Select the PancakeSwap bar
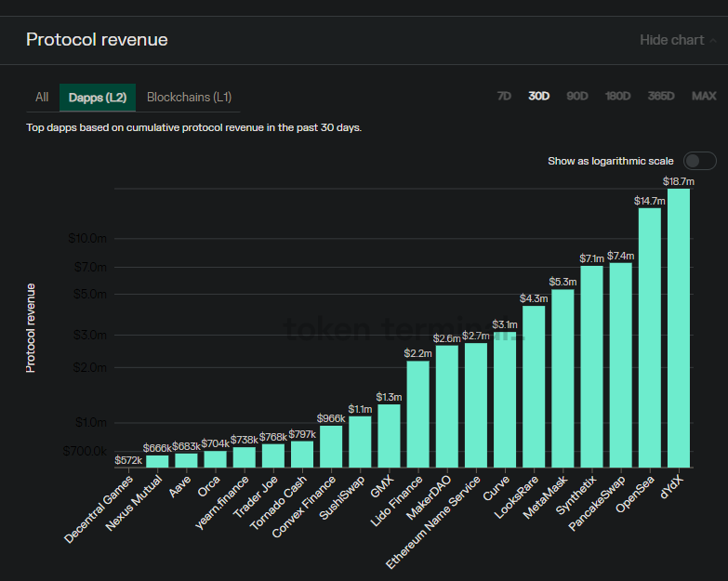 click(620, 364)
